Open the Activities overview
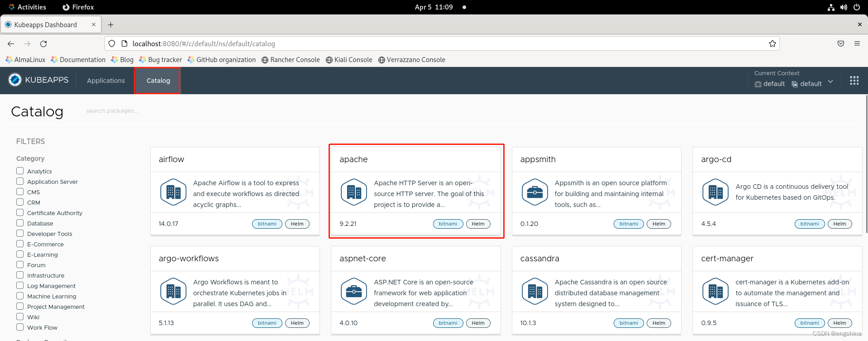The height and width of the screenshot is (341, 868). 27,7
